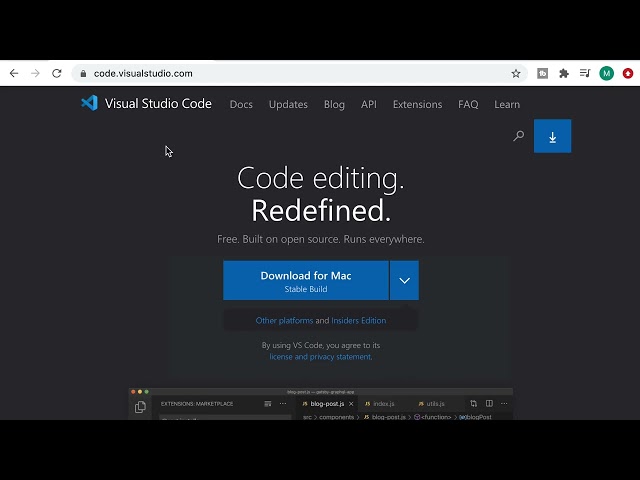The image size is (640, 480).
Task: Click the thumbnail of the VS Code editor
Action: click(x=321, y=404)
